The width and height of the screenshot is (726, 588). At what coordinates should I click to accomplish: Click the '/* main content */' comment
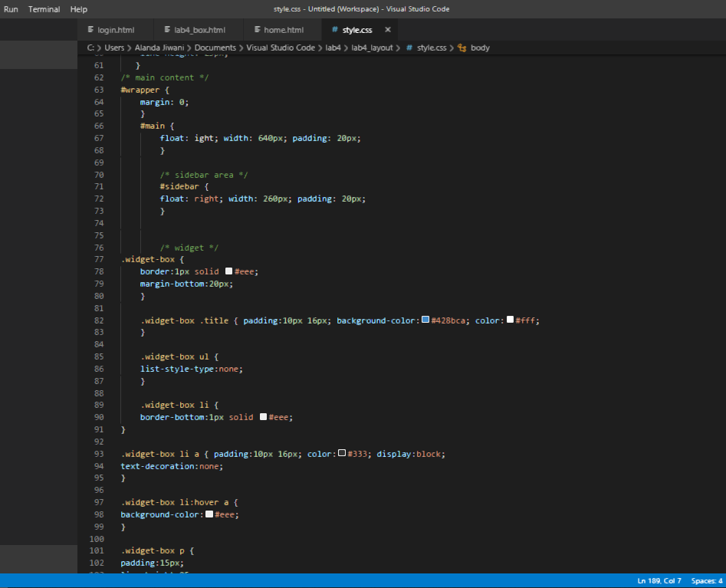[x=165, y=77]
